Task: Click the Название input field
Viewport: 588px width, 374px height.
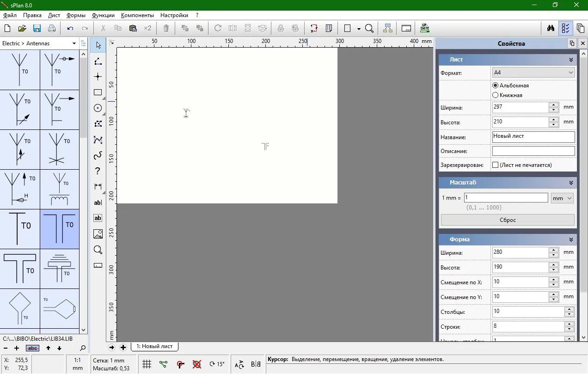Action: click(x=533, y=137)
